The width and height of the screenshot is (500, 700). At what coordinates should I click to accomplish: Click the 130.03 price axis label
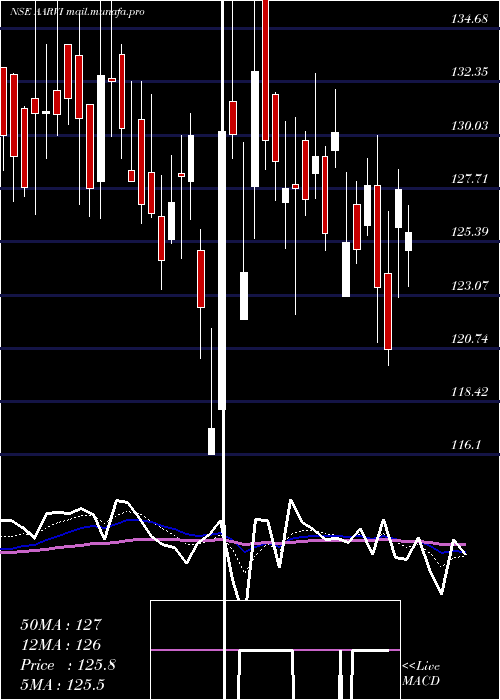click(x=470, y=126)
